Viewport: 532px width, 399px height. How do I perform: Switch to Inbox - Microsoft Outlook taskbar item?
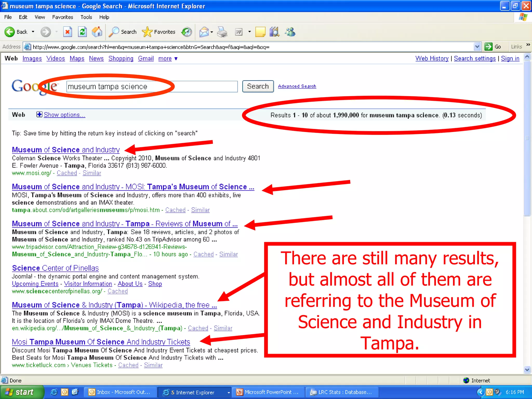click(120, 392)
